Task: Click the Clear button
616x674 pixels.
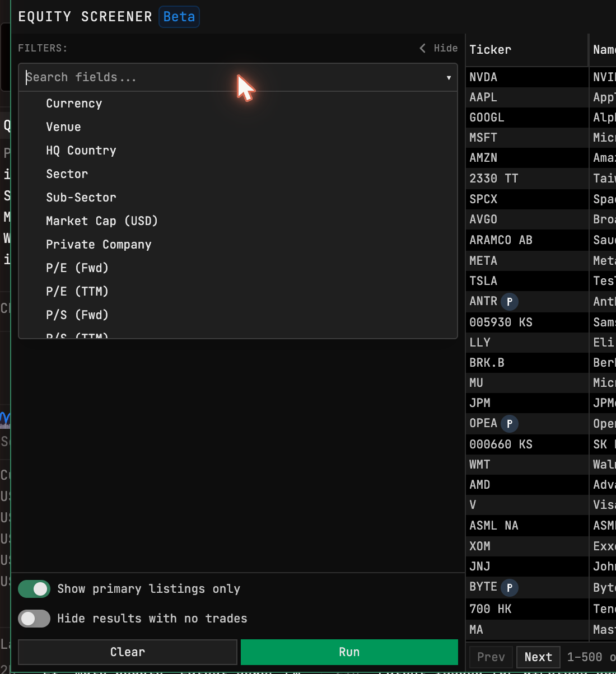Action: tap(128, 652)
